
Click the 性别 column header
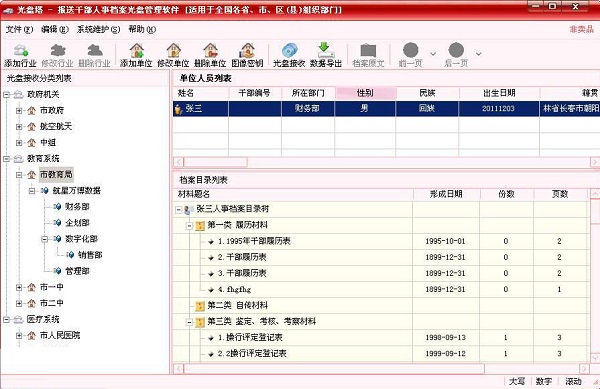(365, 93)
